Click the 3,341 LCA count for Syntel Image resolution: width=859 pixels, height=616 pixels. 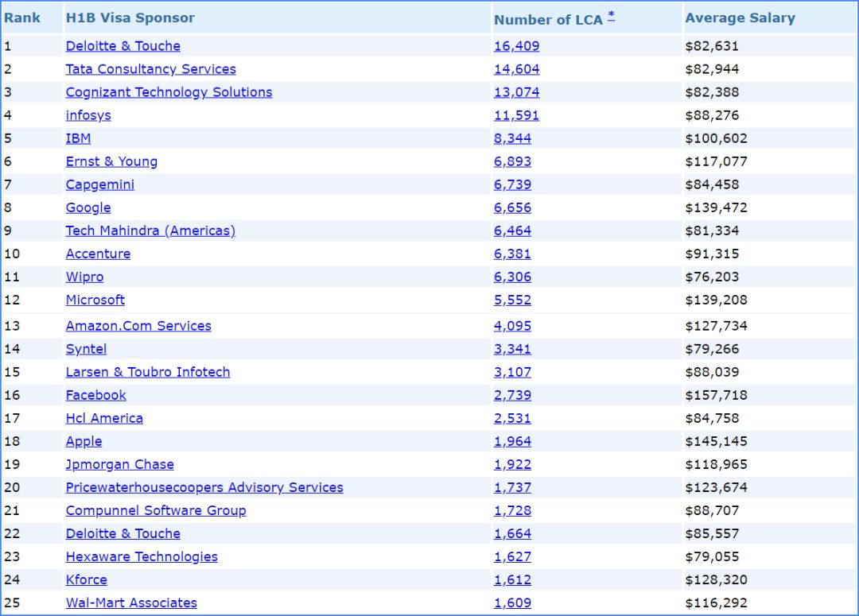[x=513, y=349]
